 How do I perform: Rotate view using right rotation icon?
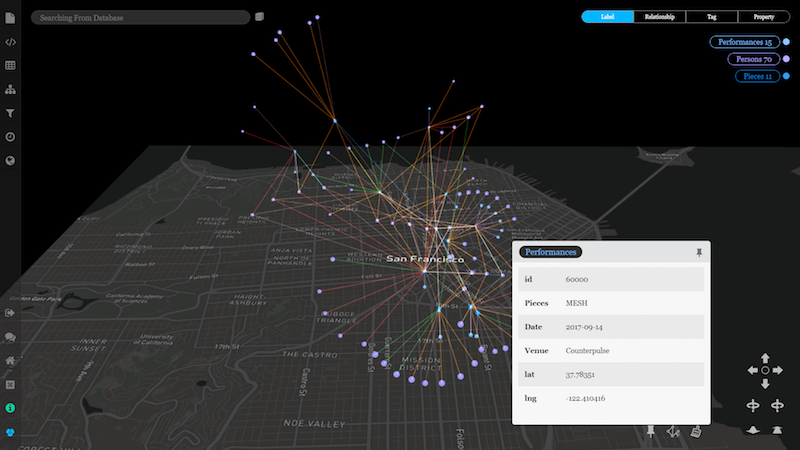[777, 406]
